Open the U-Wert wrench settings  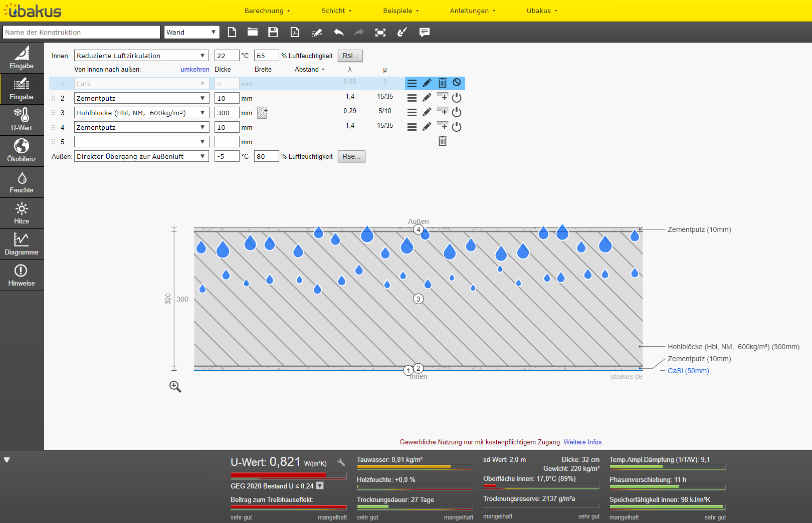pyautogui.click(x=341, y=462)
